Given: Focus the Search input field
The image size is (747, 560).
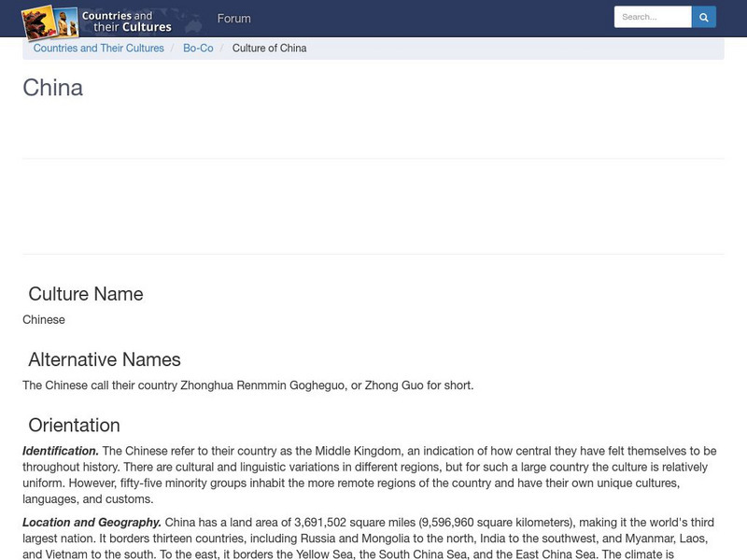Looking at the screenshot, I should [x=653, y=17].
